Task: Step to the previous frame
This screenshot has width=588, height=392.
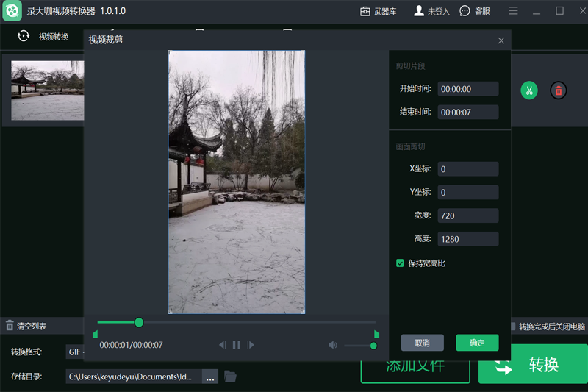Action: pyautogui.click(x=222, y=345)
